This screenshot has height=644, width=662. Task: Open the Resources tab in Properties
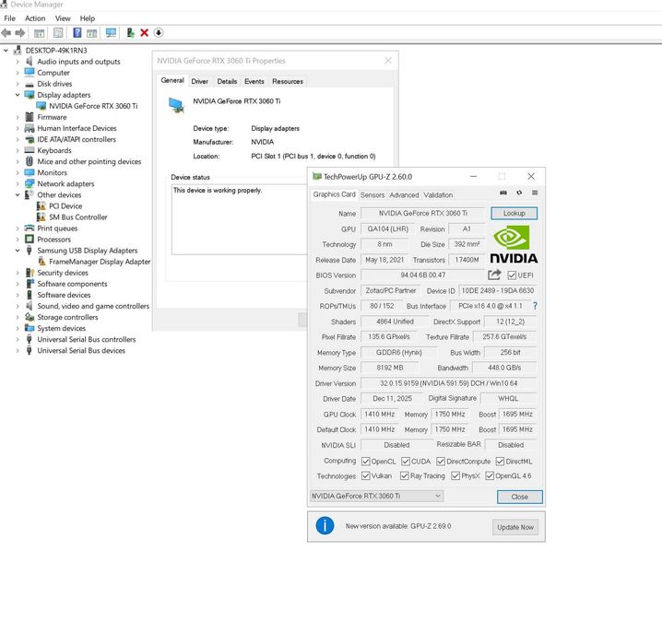pyautogui.click(x=288, y=81)
